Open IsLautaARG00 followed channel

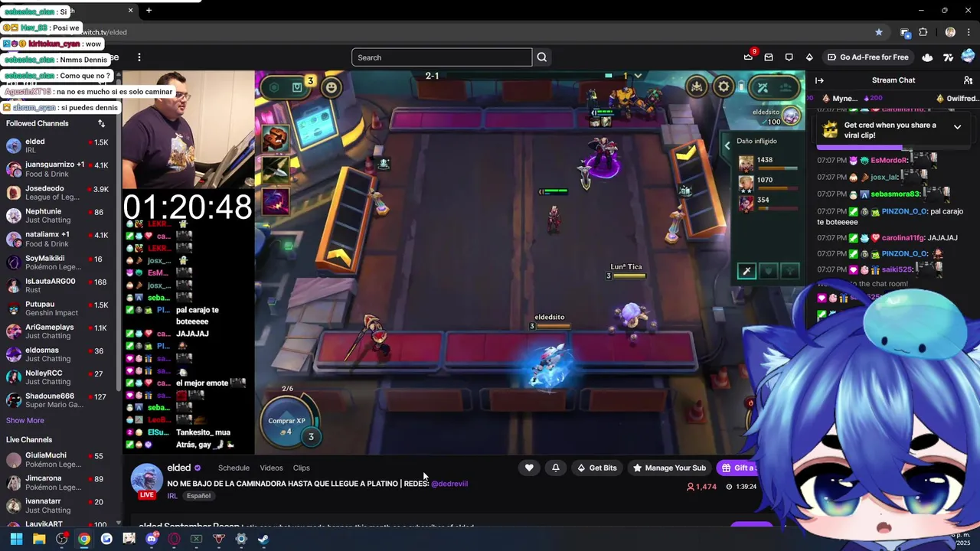pos(57,285)
